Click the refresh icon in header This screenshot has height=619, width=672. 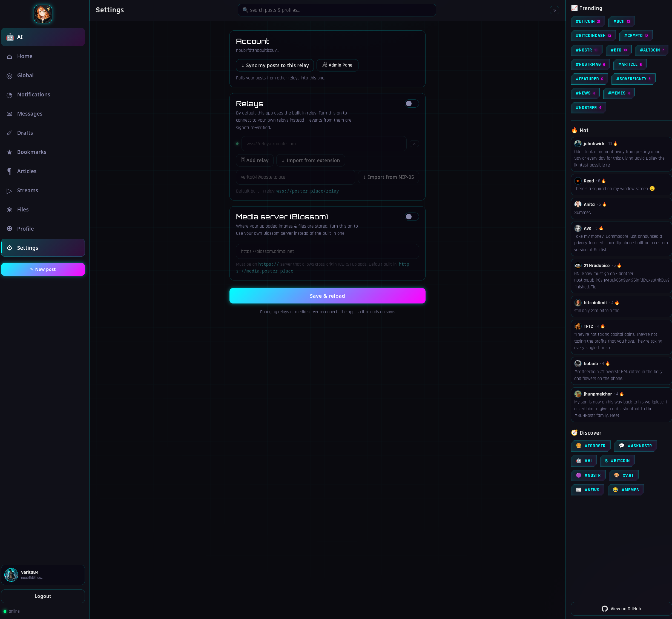pos(555,10)
